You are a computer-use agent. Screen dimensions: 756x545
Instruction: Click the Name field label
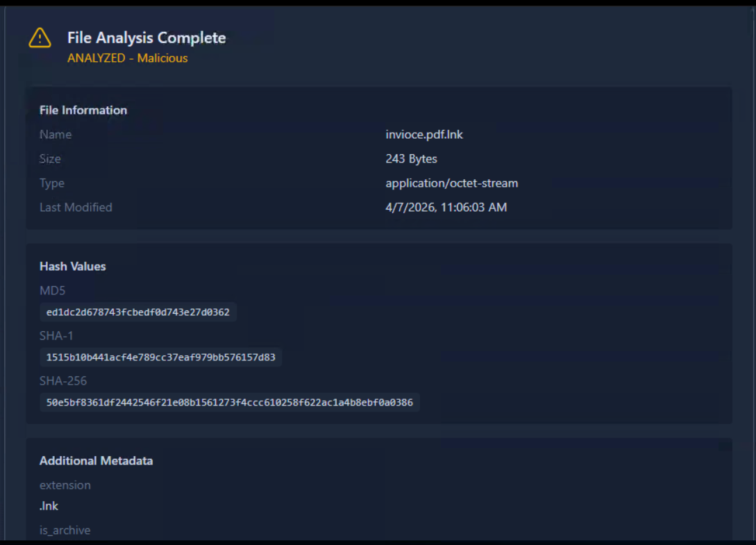(56, 135)
